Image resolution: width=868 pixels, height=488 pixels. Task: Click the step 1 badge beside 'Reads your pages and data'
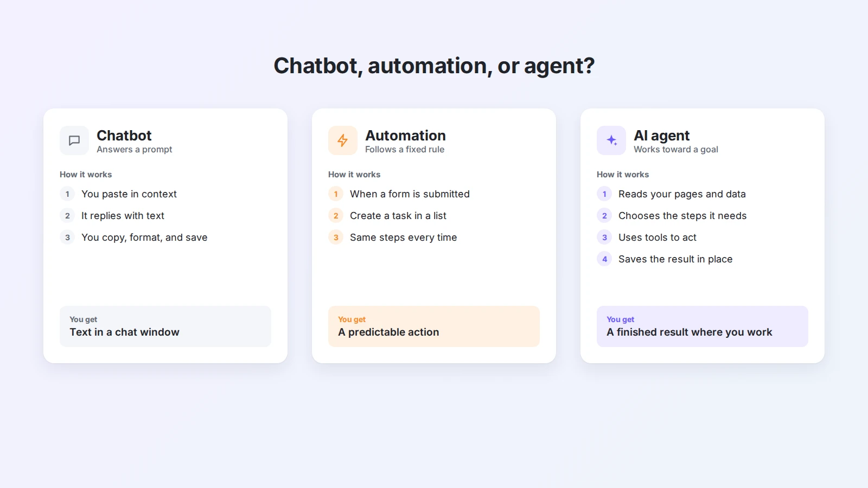click(x=604, y=194)
